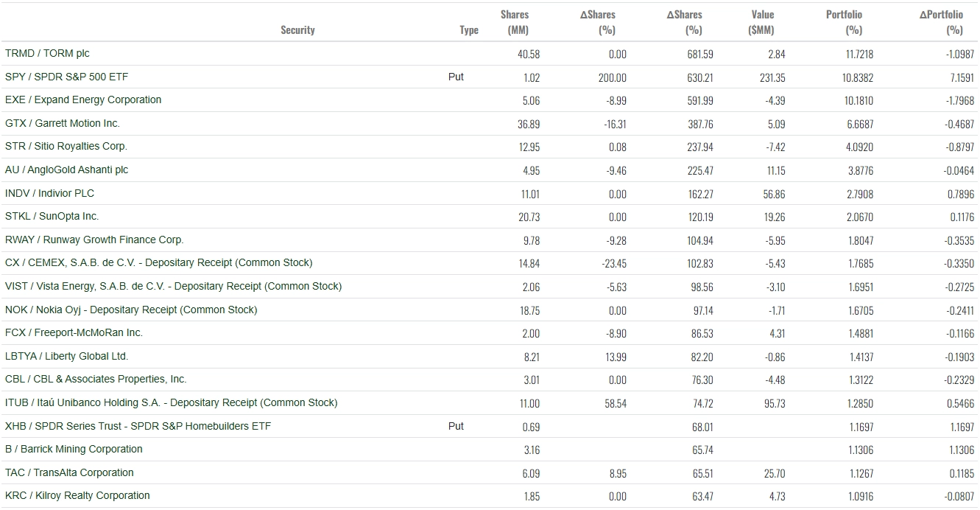Image resolution: width=980 pixels, height=510 pixels.
Task: Select ΔShares value 13.99 in LBTYA row
Action: (617, 357)
